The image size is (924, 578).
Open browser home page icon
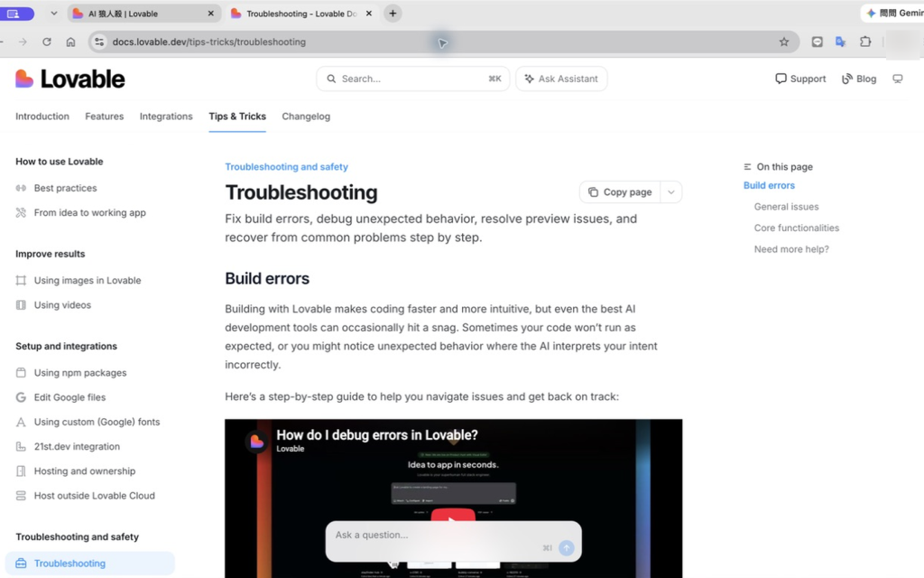70,42
